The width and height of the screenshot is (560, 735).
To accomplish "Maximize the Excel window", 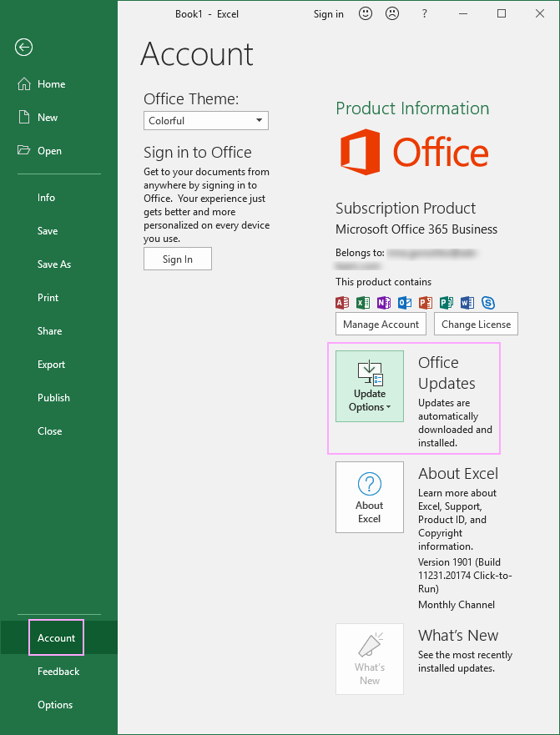I will tap(502, 13).
